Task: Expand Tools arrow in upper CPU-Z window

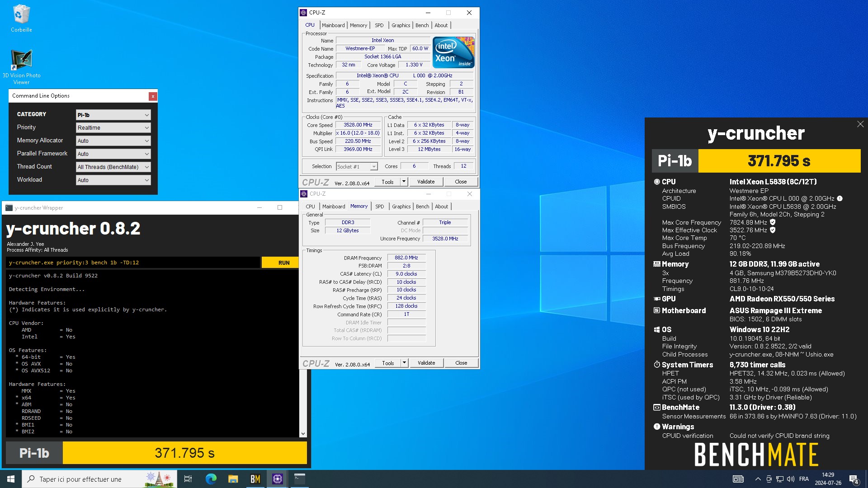Action: (x=404, y=182)
